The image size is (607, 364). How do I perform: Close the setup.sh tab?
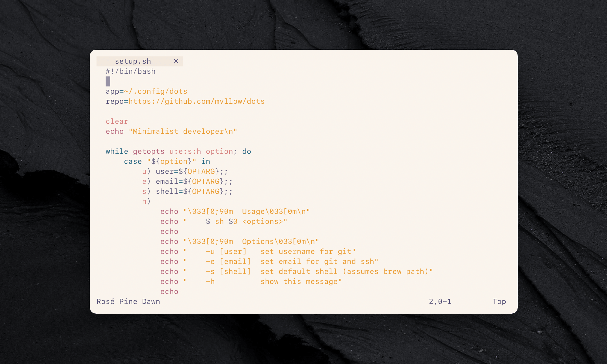click(176, 61)
